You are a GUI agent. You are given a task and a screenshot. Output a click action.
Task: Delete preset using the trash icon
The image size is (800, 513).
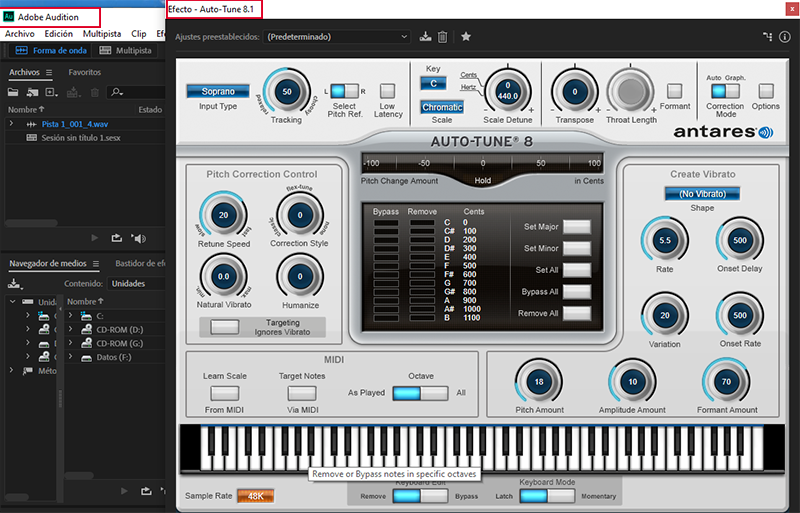point(442,37)
